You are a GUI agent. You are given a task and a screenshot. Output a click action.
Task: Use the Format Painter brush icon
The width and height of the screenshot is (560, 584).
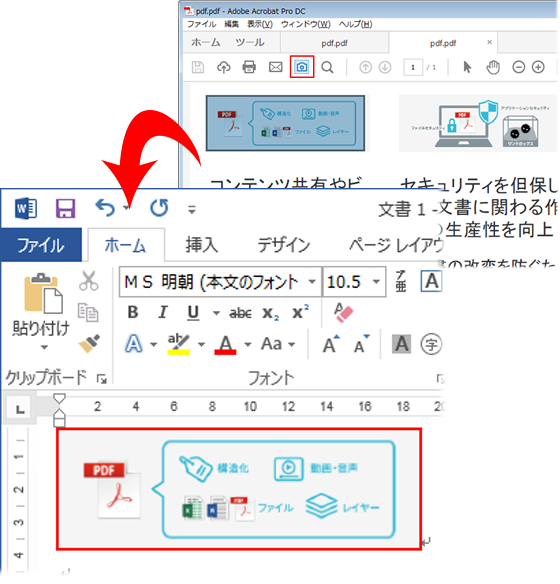(89, 343)
